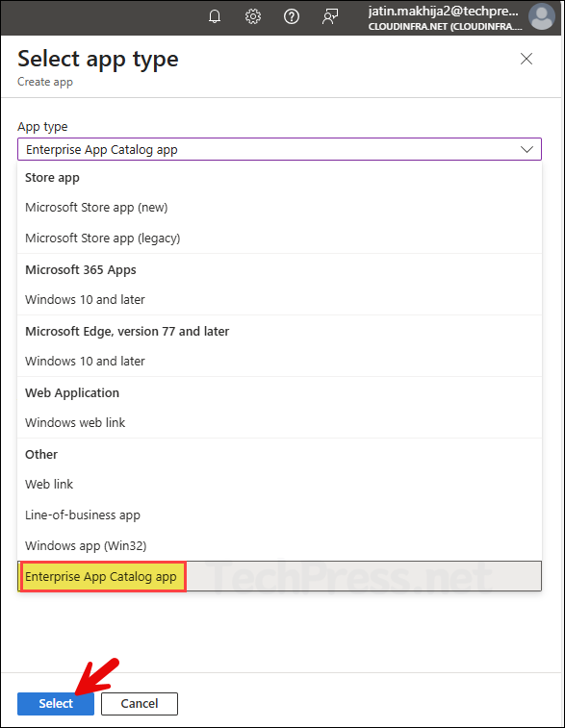The image size is (565, 728).
Task: Click the App type combo box field
Action: [279, 149]
